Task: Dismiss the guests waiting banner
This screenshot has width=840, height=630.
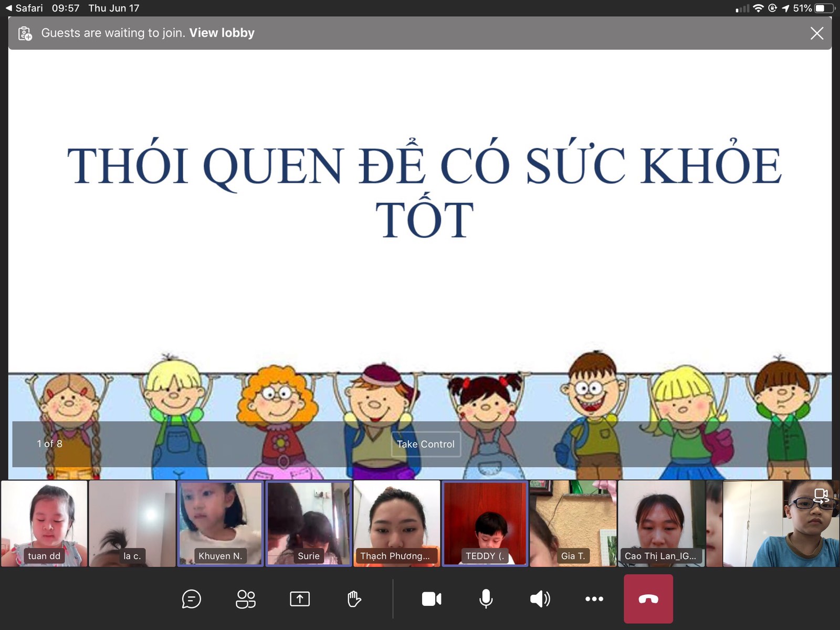Action: click(x=817, y=33)
